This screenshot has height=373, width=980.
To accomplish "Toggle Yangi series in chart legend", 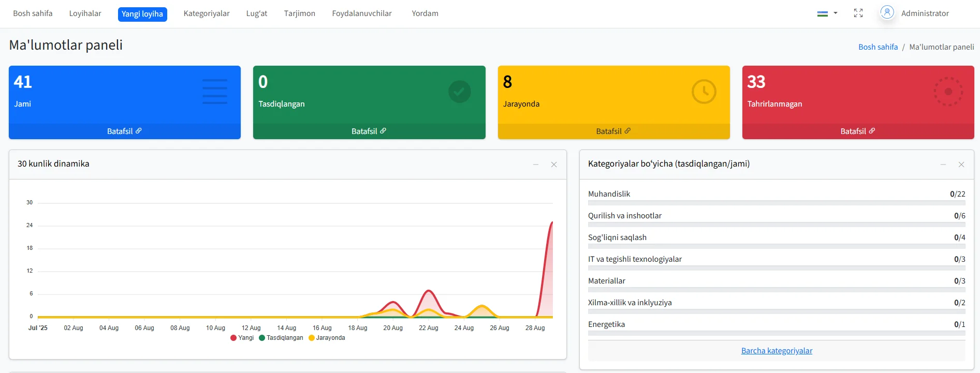I will click(242, 338).
